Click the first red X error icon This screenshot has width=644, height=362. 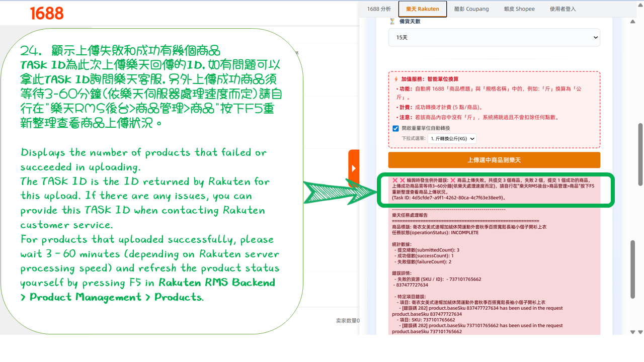click(x=395, y=180)
